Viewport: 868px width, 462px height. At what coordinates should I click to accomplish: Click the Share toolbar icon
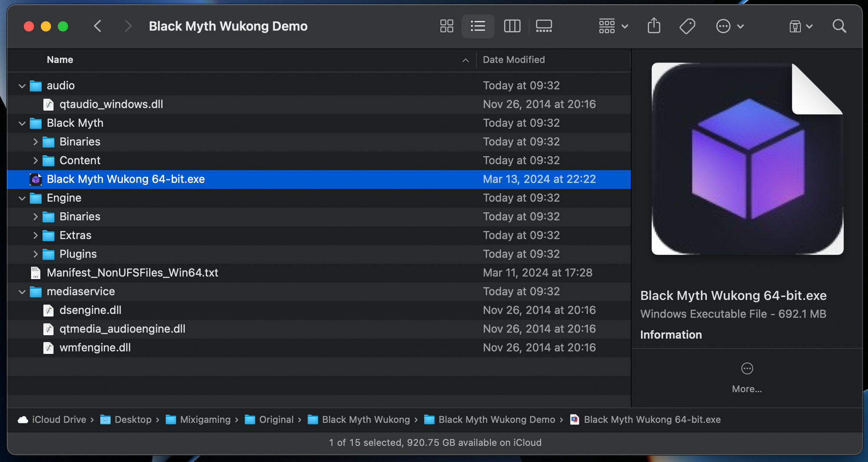coord(654,26)
